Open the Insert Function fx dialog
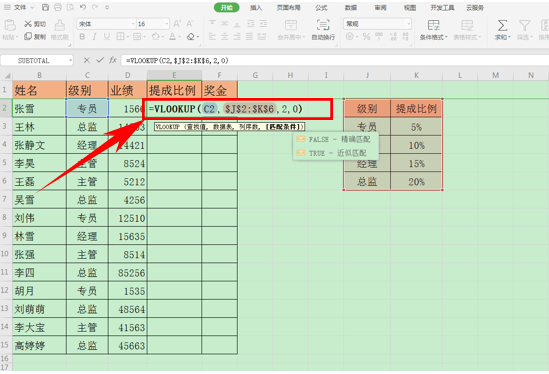This screenshot has height=374, width=549. [x=113, y=60]
